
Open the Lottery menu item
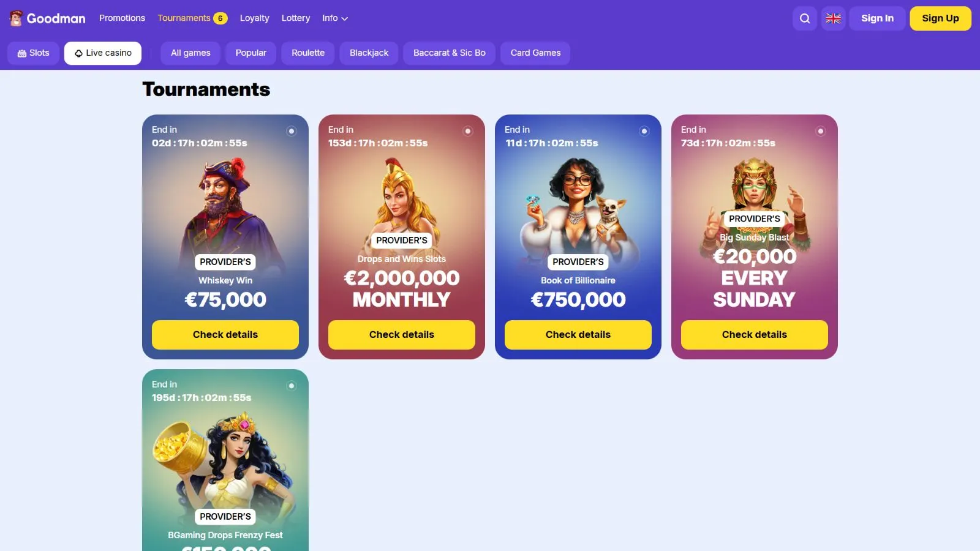click(295, 18)
